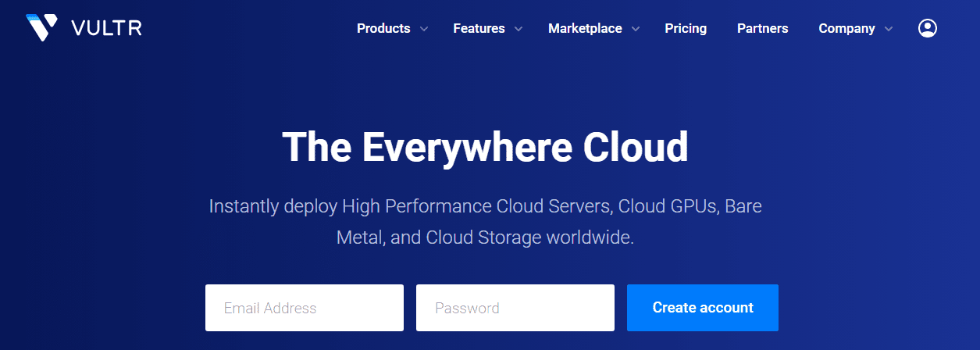Click the "The Everywhere Cloud" headline
980x350 pixels.
[485, 147]
